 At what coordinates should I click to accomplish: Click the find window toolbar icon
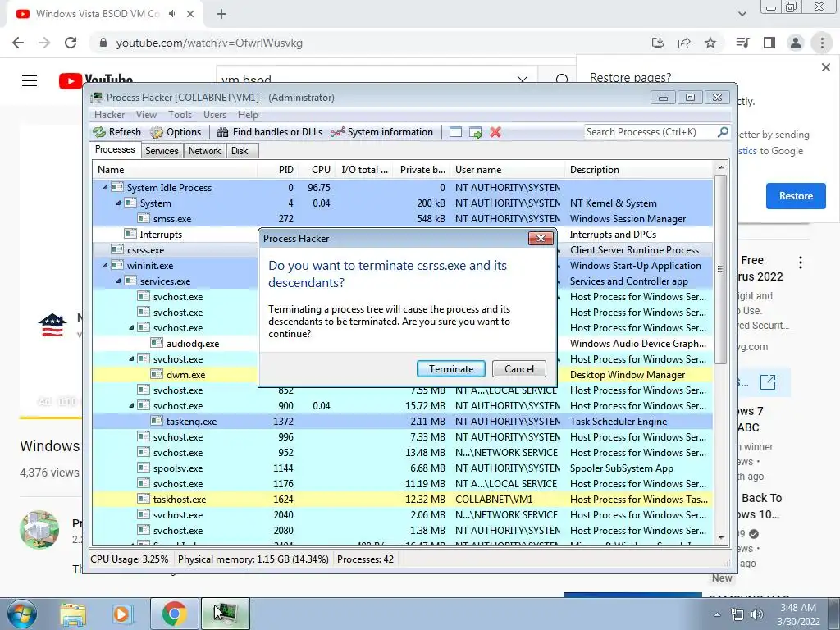(455, 132)
